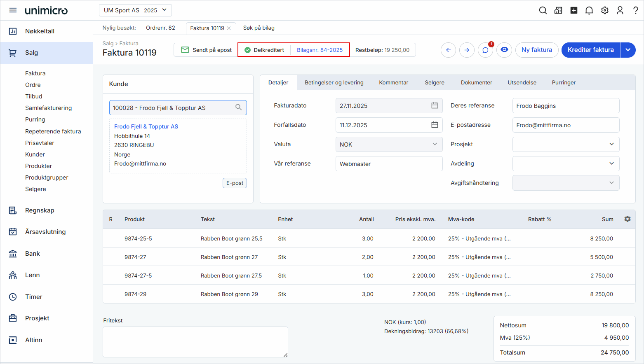Go to next invoice with right arrow
This screenshot has height=364, width=644.
tap(467, 50)
